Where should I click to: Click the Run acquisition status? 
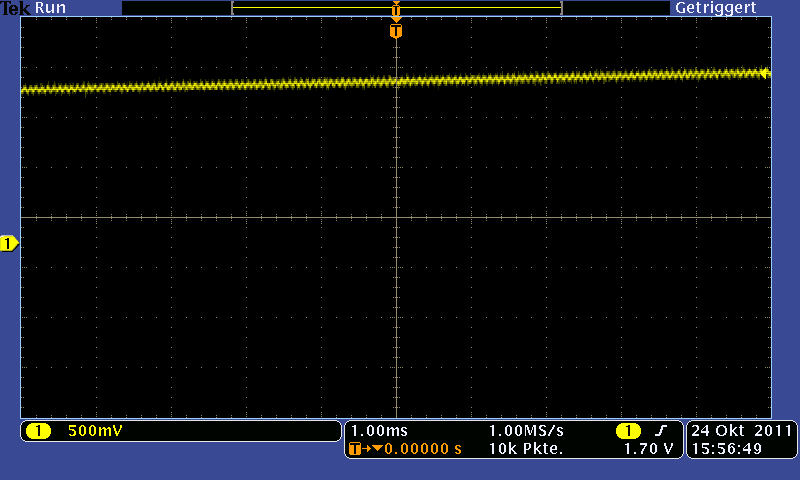coord(50,8)
